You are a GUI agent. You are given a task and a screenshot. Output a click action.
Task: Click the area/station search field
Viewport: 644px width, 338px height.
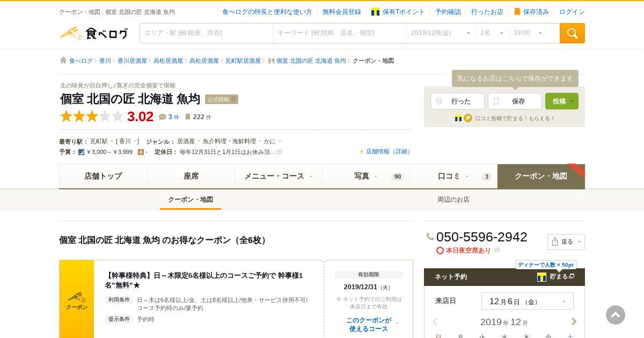point(207,33)
